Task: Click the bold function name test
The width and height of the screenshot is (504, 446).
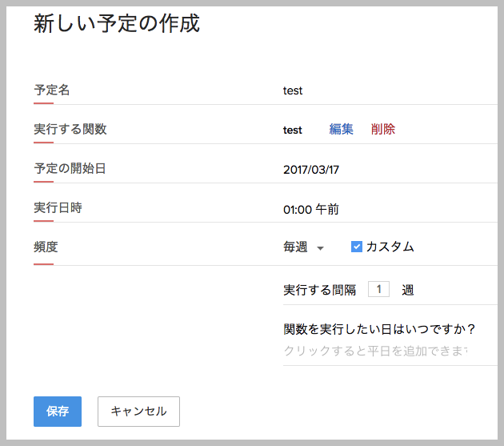Action: pos(293,130)
